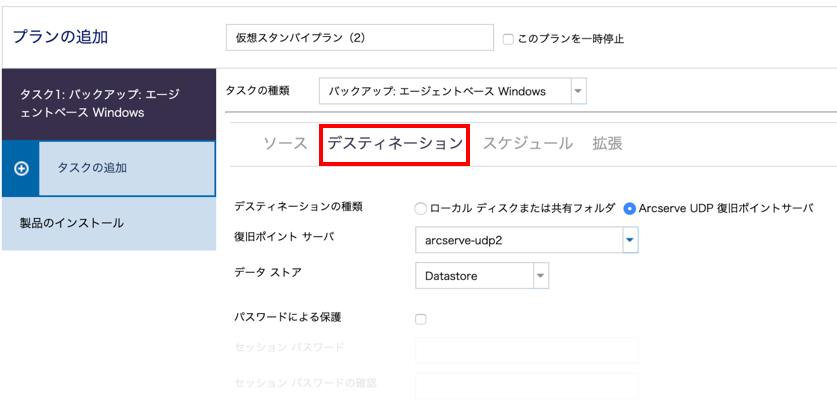837x416 pixels.
Task: Expand the 復旧ポイント サーバ dropdown arrow
Action: (630, 240)
